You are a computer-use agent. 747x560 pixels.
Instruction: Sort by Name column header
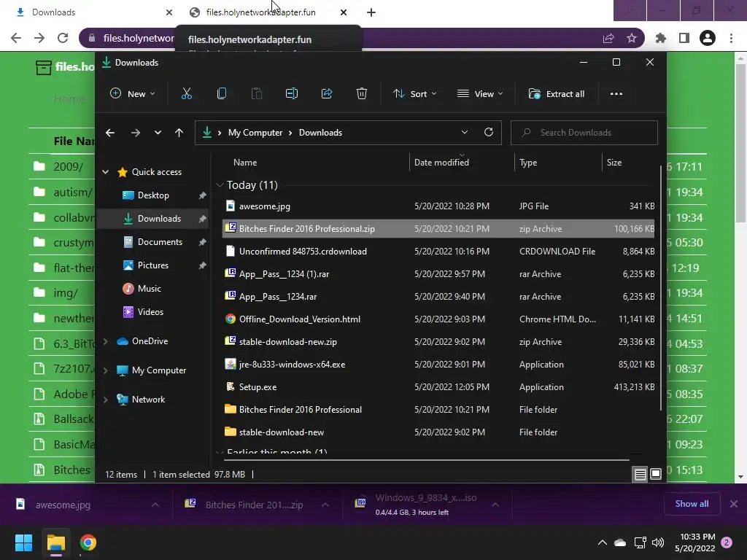click(316, 163)
